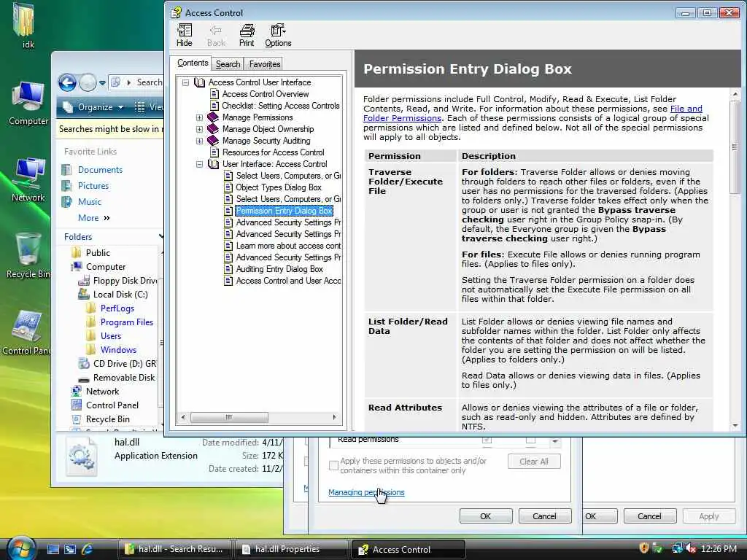Expand the Manage Security Auditing node
747x560 pixels.
click(x=199, y=141)
